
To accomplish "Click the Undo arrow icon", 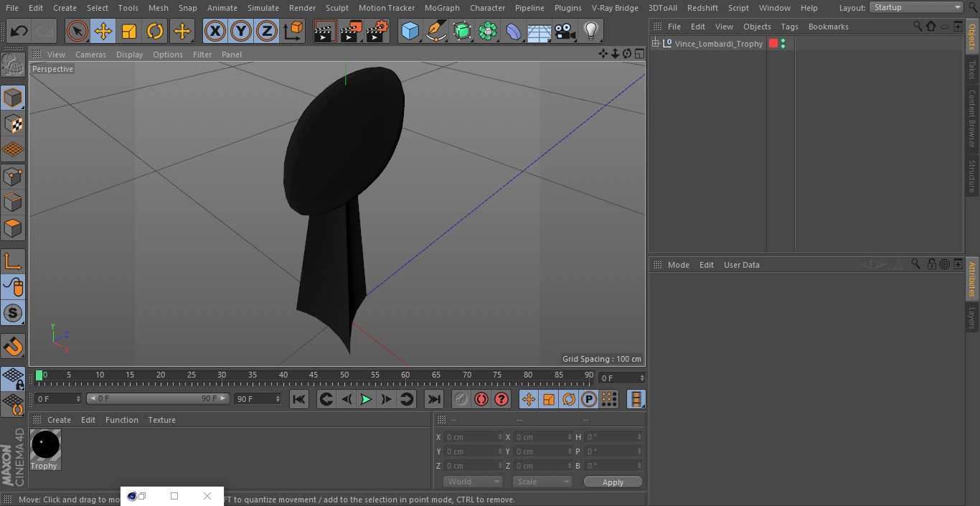I will (19, 31).
